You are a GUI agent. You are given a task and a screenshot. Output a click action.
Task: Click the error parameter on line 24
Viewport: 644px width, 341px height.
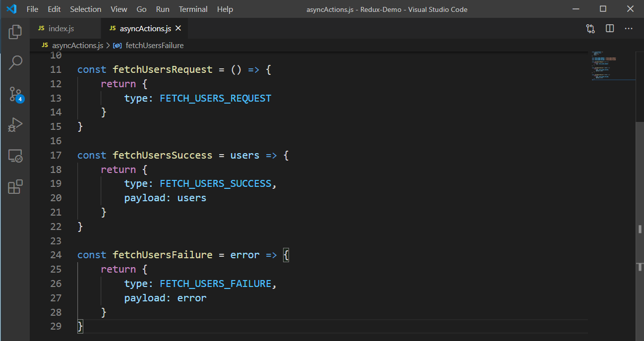(x=245, y=255)
